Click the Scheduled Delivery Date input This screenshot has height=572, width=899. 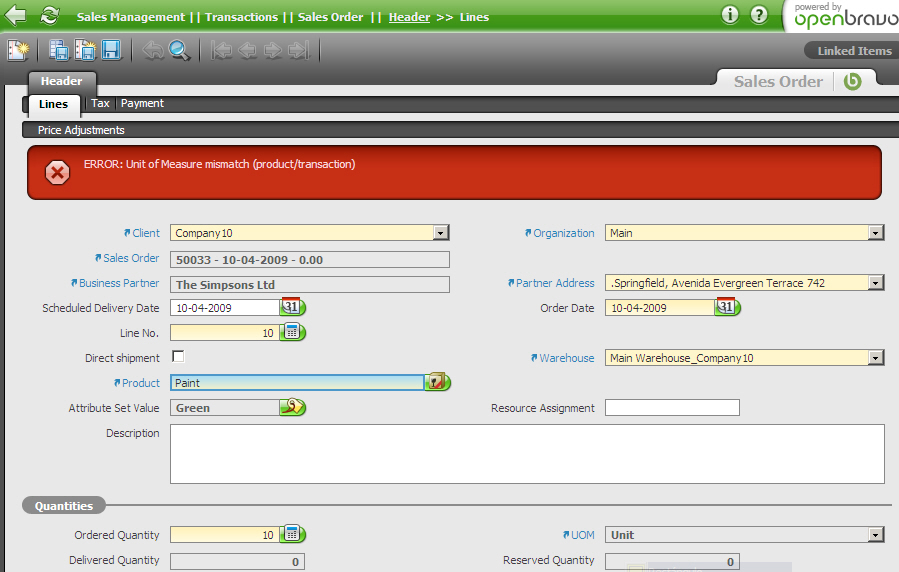(x=224, y=308)
